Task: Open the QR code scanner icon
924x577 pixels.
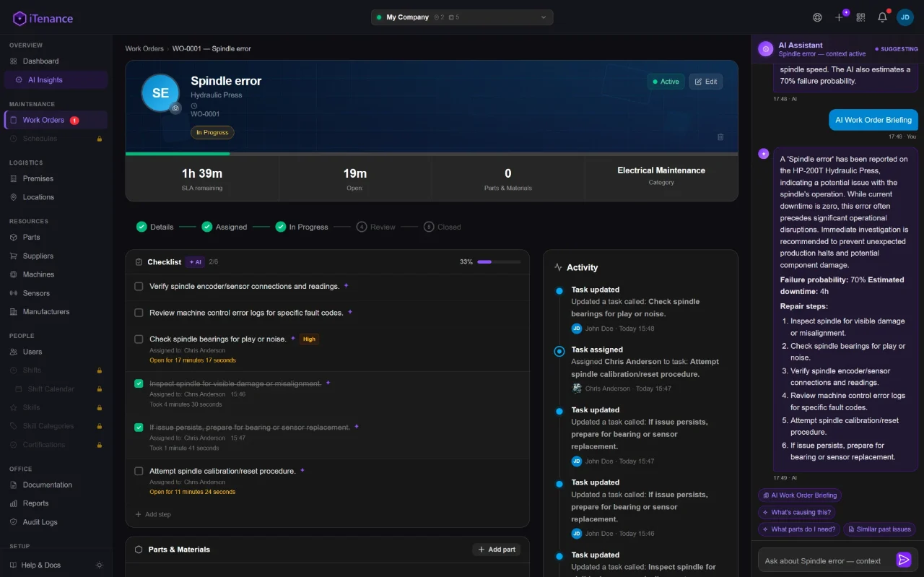Action: tap(860, 17)
